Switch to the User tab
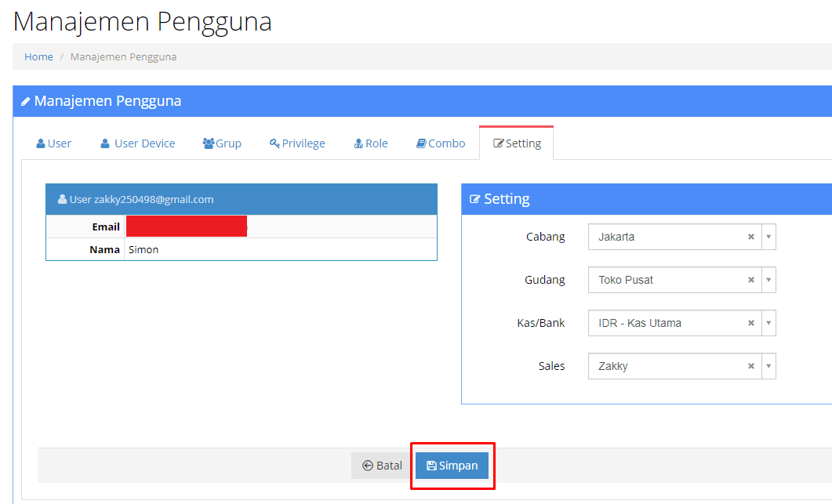Screen dimensions: 832x504 (x=54, y=143)
